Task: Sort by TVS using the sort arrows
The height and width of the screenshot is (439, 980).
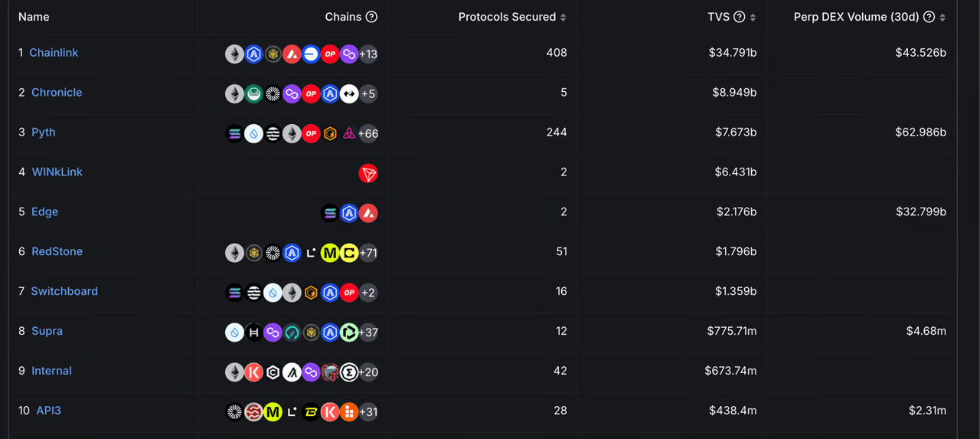Action: (x=753, y=18)
